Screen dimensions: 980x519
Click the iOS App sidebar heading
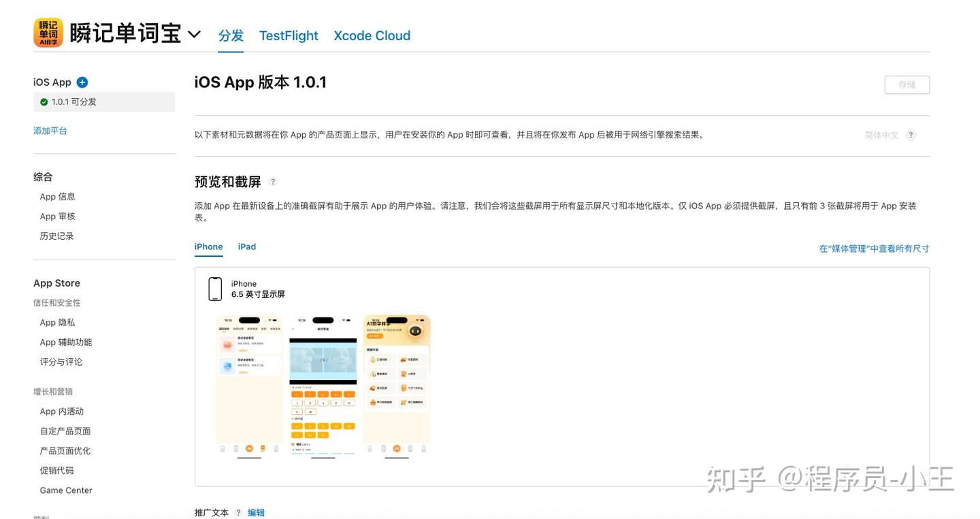[52, 82]
